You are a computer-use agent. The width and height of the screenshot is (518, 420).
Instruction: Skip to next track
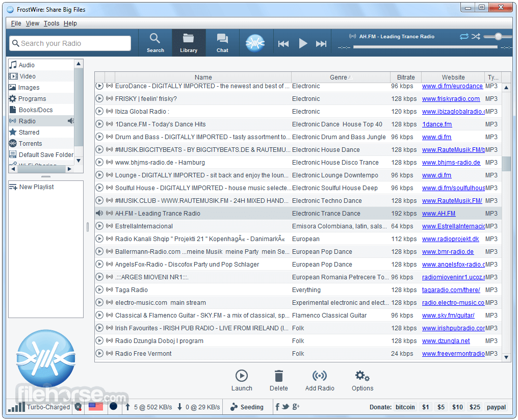click(x=321, y=44)
